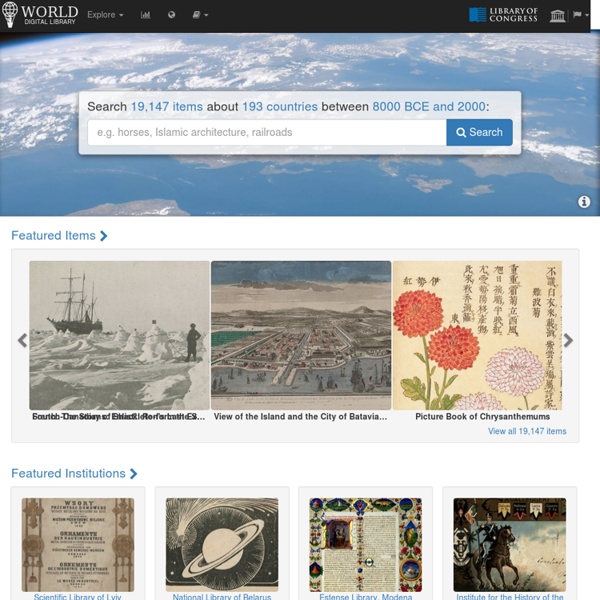Open View of Batavia city thumbnail

point(301,335)
